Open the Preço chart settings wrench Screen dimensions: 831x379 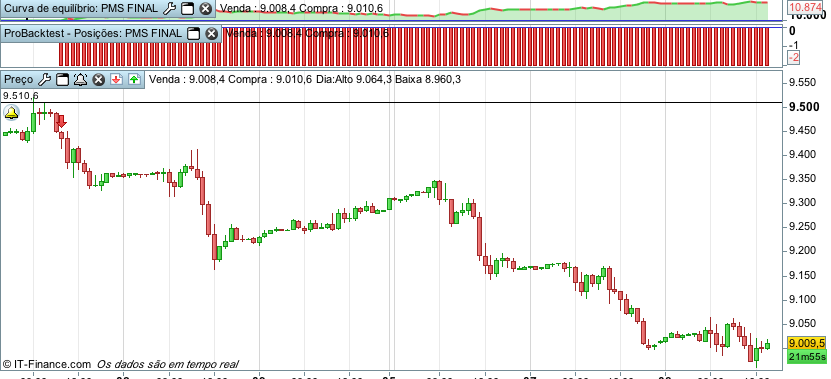[x=45, y=80]
